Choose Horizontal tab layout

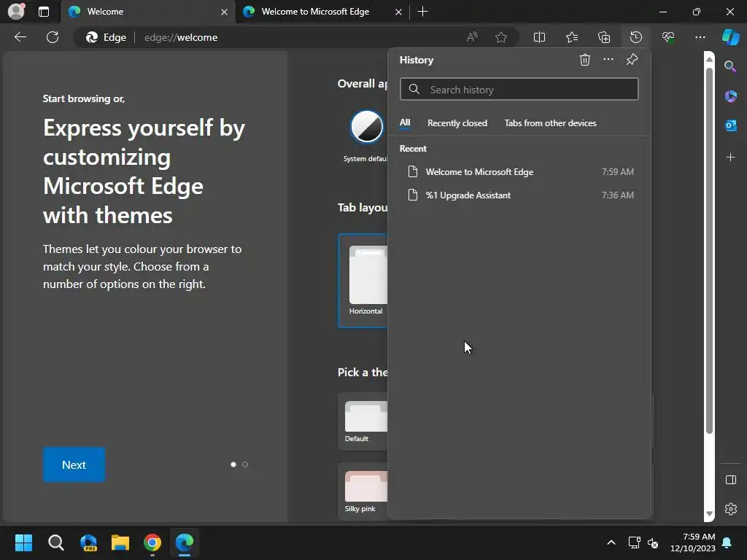pyautogui.click(x=363, y=281)
